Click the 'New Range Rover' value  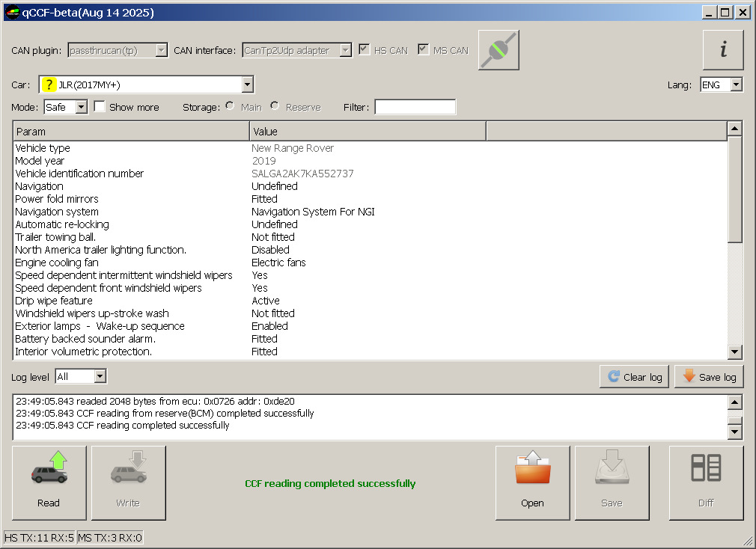point(293,148)
